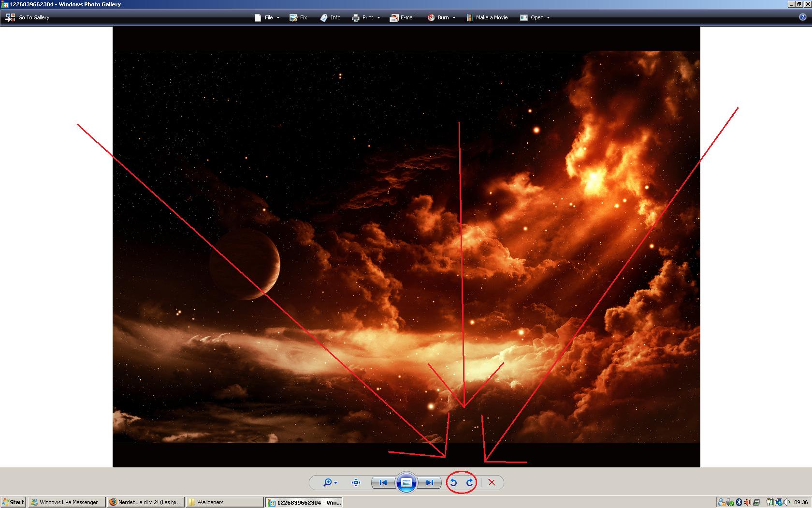Click the Go To Gallery arrow icon

pos(10,17)
